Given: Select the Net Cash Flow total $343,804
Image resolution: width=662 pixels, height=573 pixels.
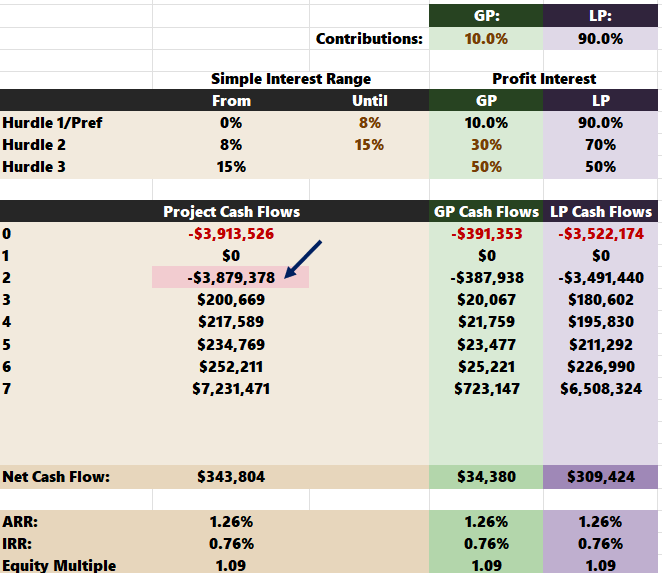Looking at the screenshot, I should tap(231, 477).
